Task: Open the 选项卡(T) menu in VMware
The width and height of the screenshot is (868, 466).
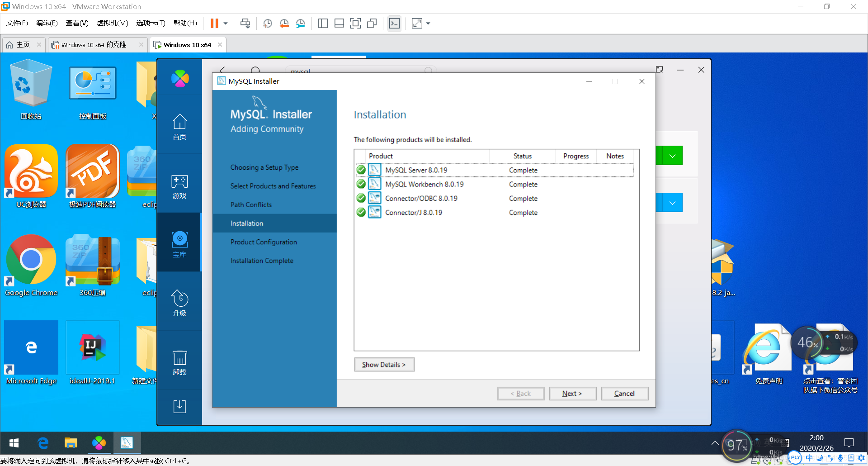Action: coord(151,23)
